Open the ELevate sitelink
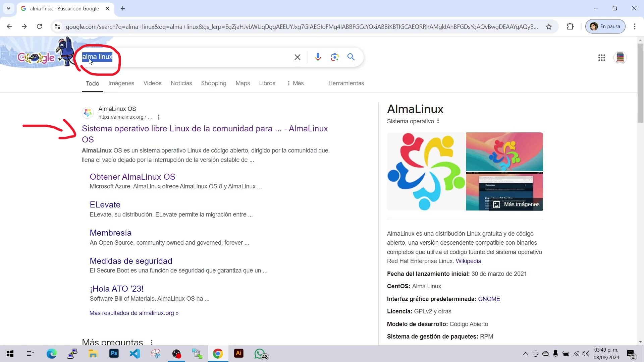 click(105, 204)
